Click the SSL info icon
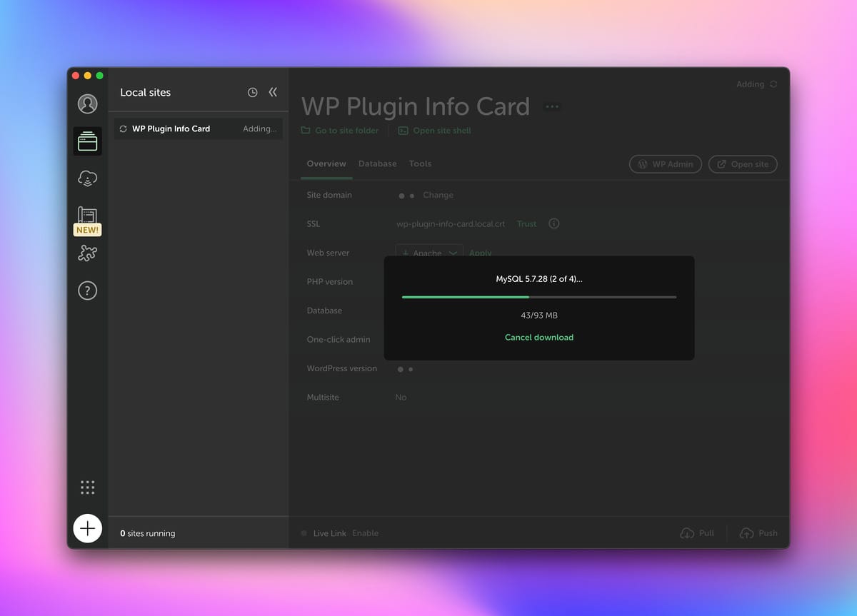This screenshot has height=616, width=857. click(x=554, y=223)
